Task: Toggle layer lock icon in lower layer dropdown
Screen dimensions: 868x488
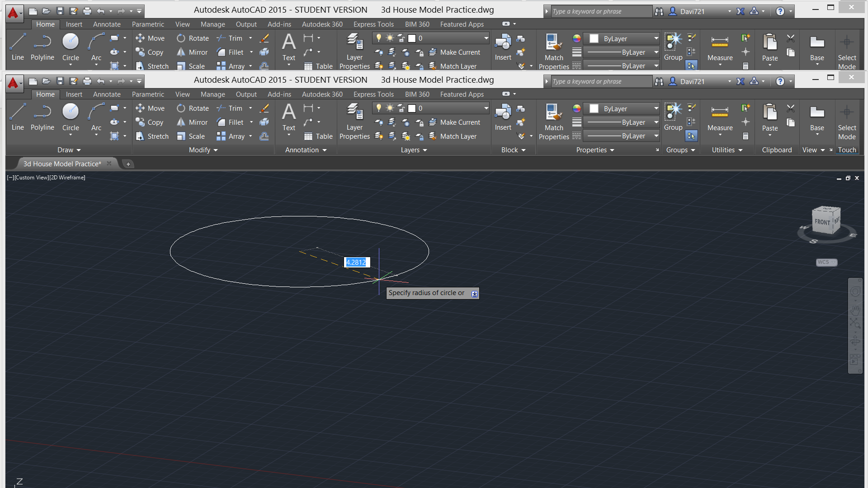Action: 401,108
